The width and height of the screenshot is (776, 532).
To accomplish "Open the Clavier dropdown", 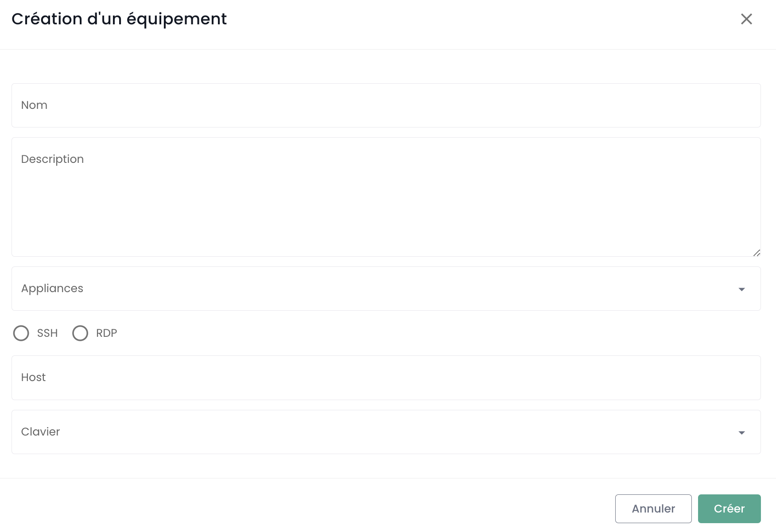I will point(376,432).
